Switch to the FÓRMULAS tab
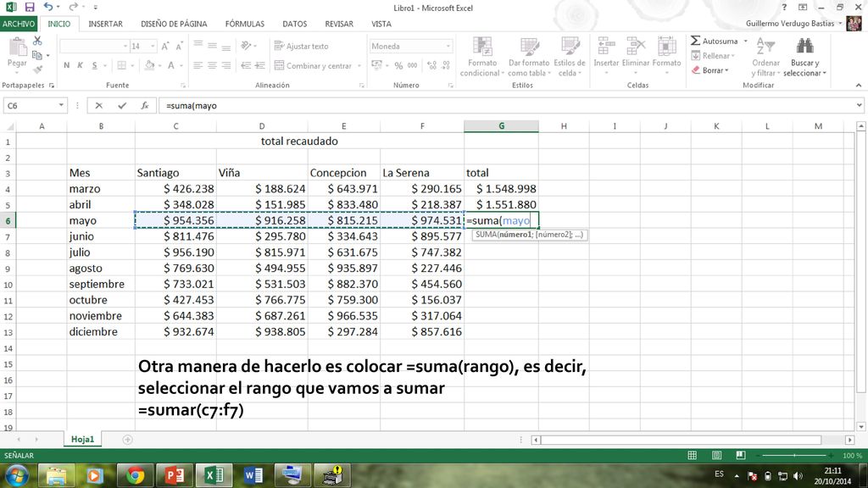Image resolution: width=868 pixels, height=488 pixels. [x=245, y=24]
